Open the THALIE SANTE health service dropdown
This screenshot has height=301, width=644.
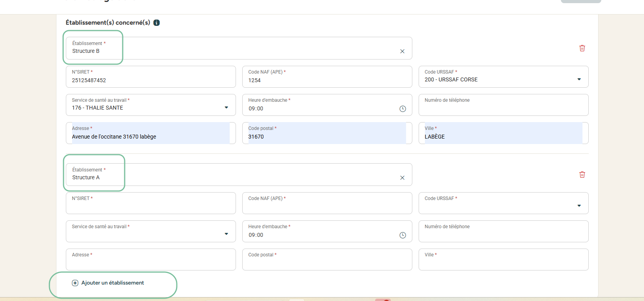226,108
